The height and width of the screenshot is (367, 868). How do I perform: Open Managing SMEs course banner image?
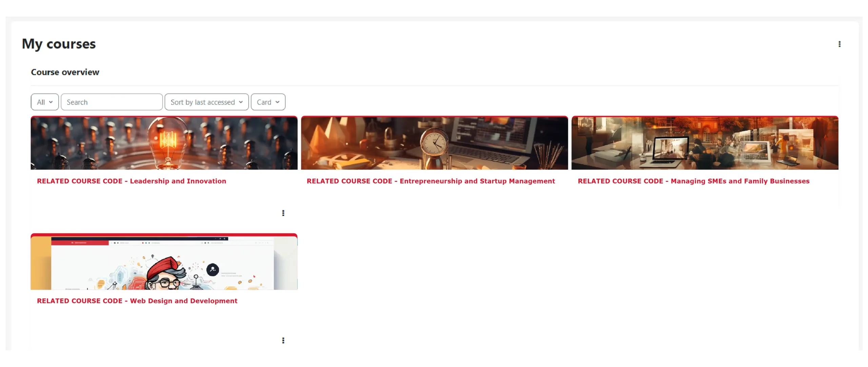point(705,143)
